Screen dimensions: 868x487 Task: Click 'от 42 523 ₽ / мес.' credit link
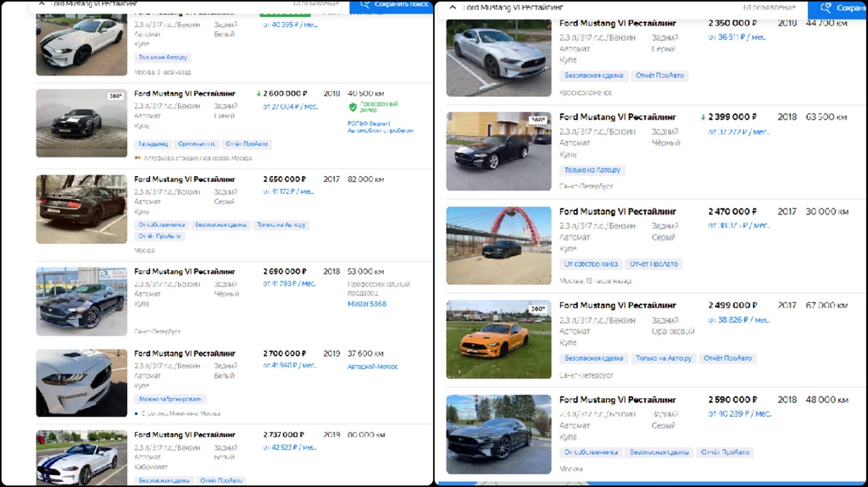[x=290, y=447]
